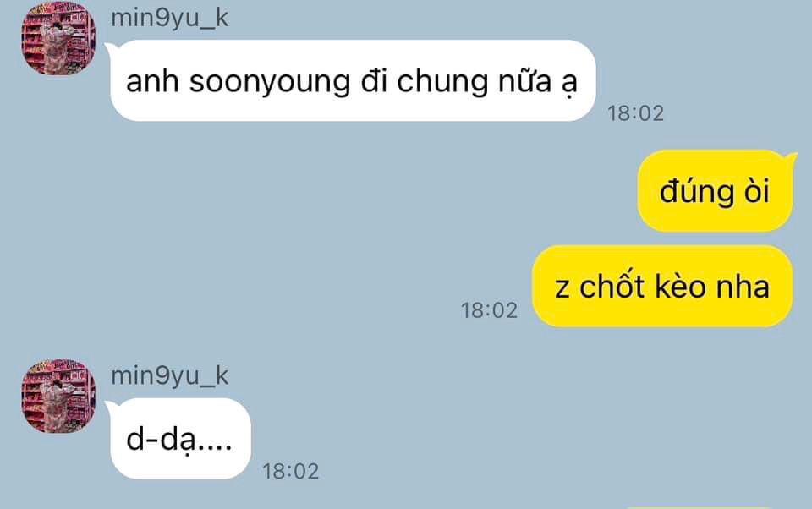Click the word 'soonyoung' in the first message
812x509 pixels.
point(270,82)
